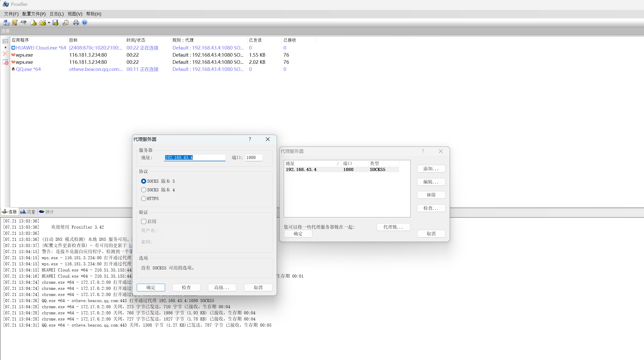Sort by the 类型 column in proxy list
Image resolution: width=644 pixels, height=360 pixels.
point(383,164)
